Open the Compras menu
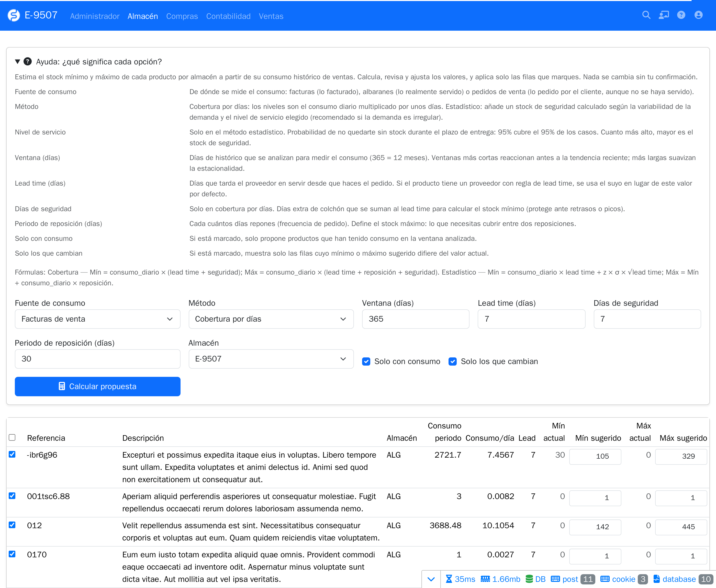The height and width of the screenshot is (588, 716). coord(182,16)
